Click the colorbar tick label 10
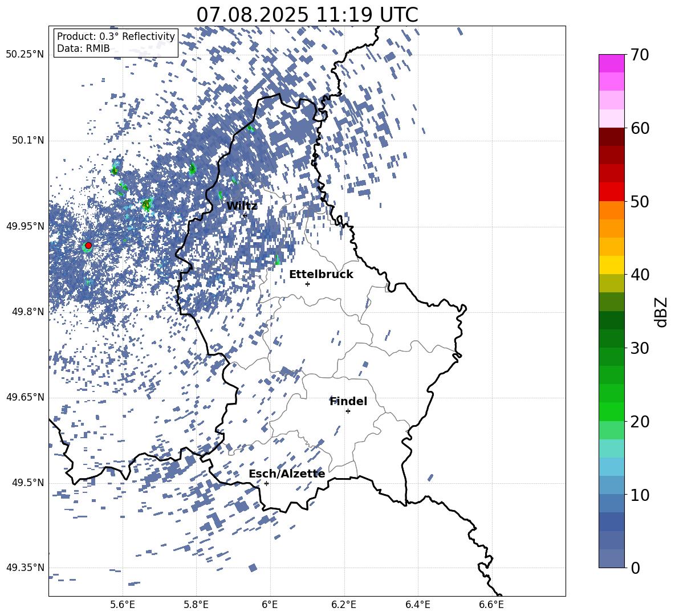 click(640, 495)
